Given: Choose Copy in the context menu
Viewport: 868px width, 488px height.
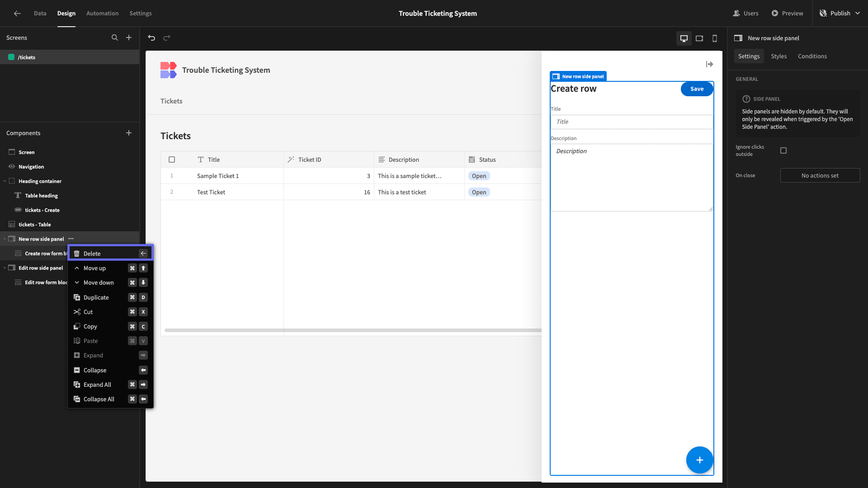Looking at the screenshot, I should click(110, 327).
